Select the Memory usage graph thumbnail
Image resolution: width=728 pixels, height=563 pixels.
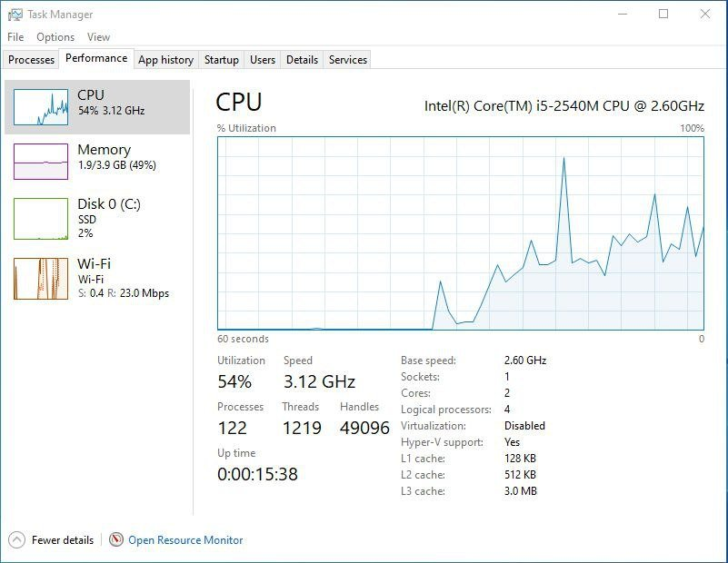(41, 162)
